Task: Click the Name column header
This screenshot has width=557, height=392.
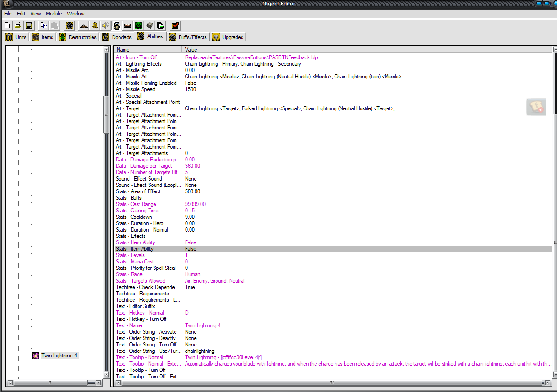Action: (148, 50)
